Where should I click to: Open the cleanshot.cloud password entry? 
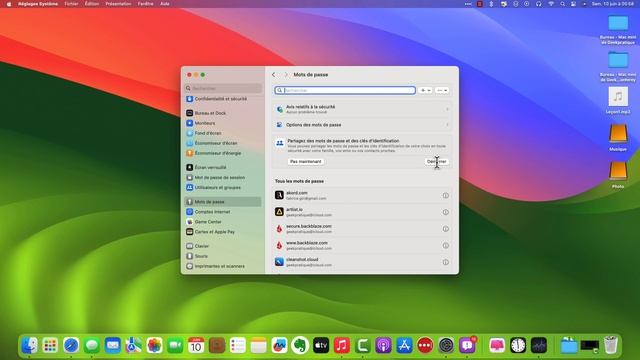coord(362,262)
